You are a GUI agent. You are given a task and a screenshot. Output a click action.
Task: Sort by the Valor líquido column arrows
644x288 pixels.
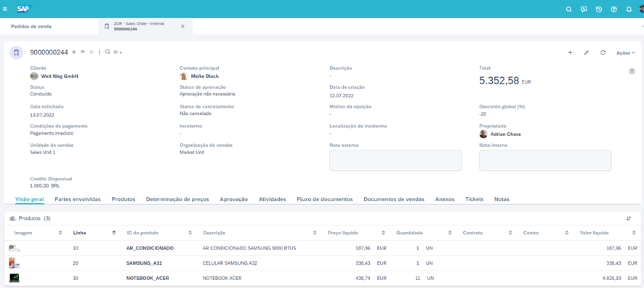(634, 233)
